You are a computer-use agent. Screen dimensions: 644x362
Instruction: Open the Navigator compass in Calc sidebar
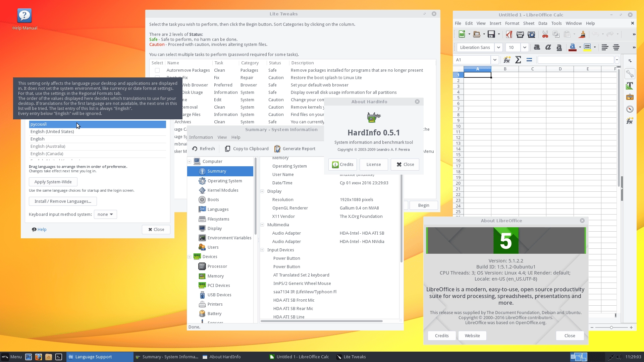pyautogui.click(x=630, y=109)
